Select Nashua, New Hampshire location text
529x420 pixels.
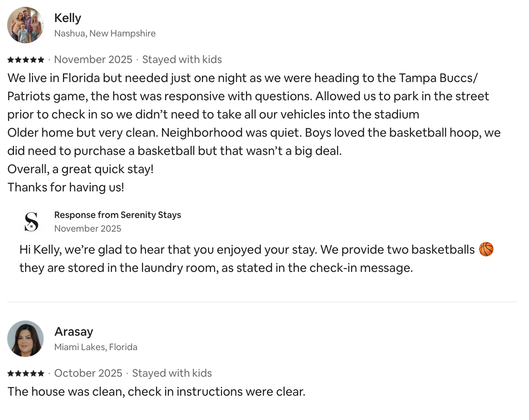[105, 33]
